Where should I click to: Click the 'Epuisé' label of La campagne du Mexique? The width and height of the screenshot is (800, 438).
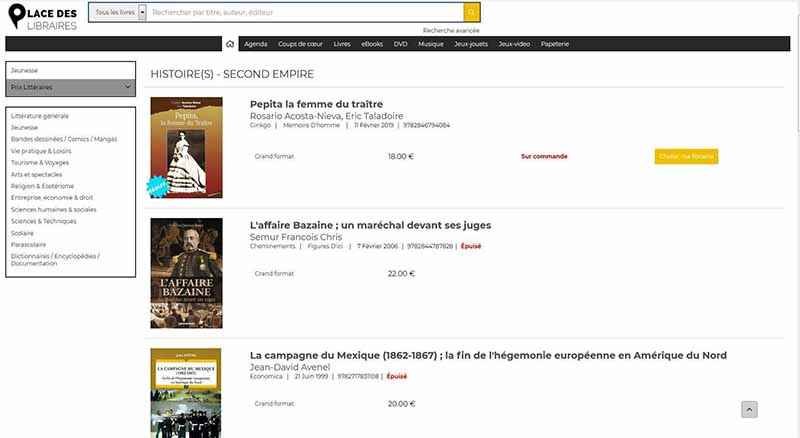tap(397, 376)
